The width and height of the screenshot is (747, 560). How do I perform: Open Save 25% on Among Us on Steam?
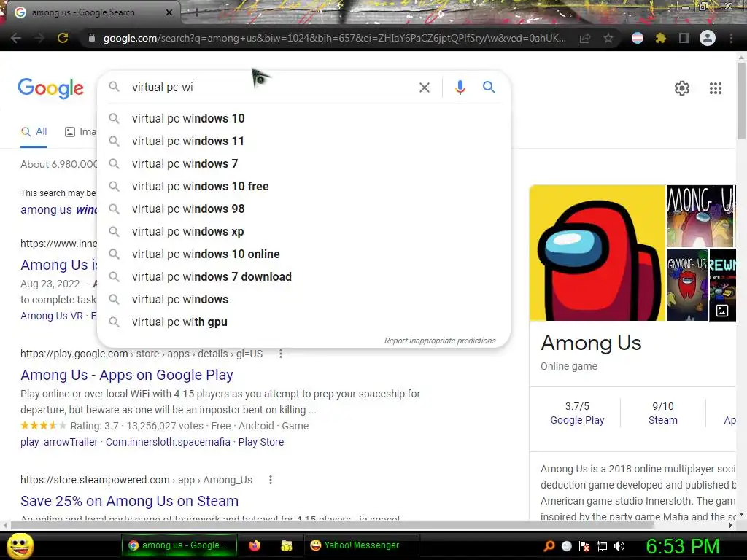130,502
